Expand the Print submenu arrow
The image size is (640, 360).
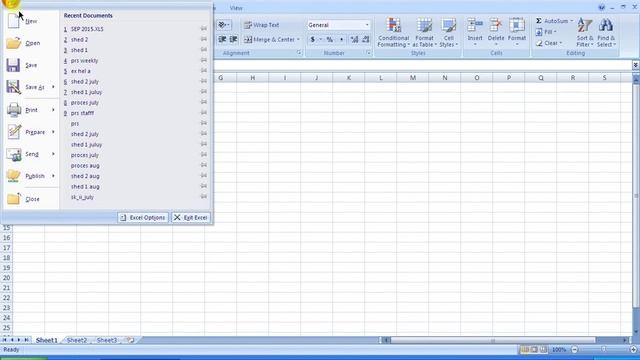click(x=53, y=110)
